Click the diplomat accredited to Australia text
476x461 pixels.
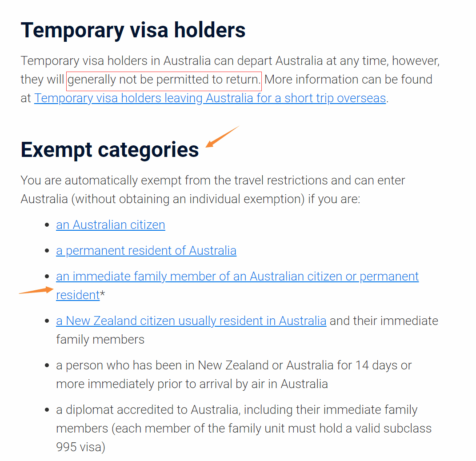point(244,428)
